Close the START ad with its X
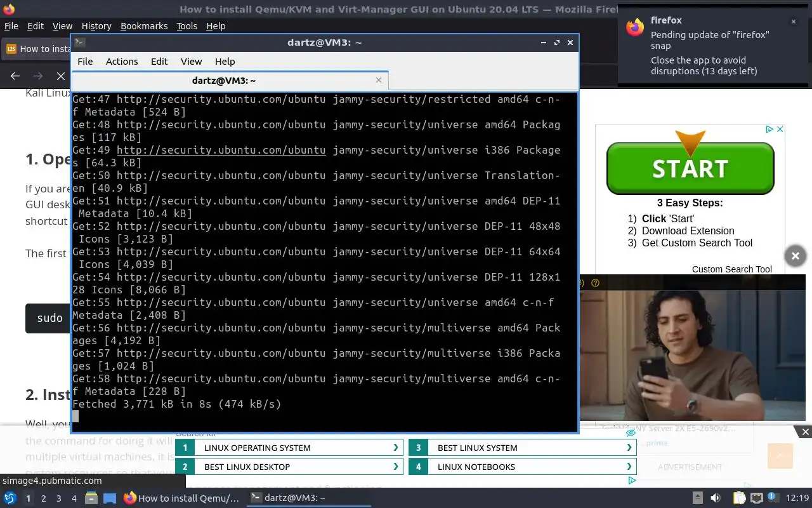The width and height of the screenshot is (812, 508). (x=780, y=129)
